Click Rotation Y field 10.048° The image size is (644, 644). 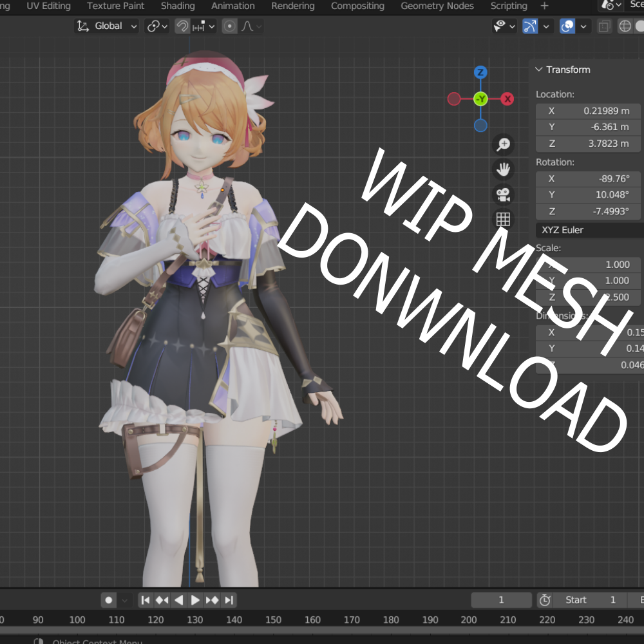coord(588,195)
